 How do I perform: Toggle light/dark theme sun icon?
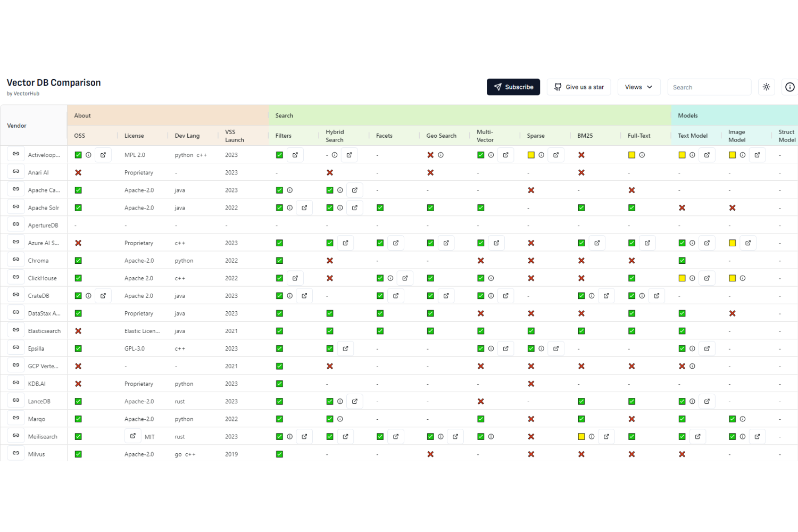(x=766, y=87)
